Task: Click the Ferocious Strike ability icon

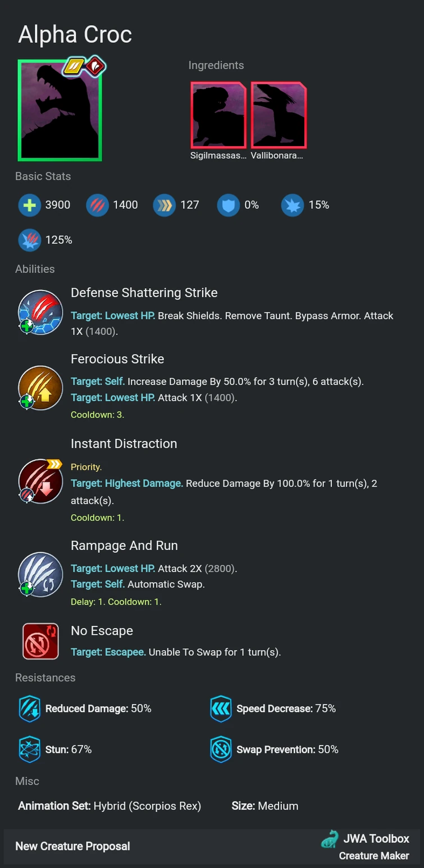Action: (40, 388)
